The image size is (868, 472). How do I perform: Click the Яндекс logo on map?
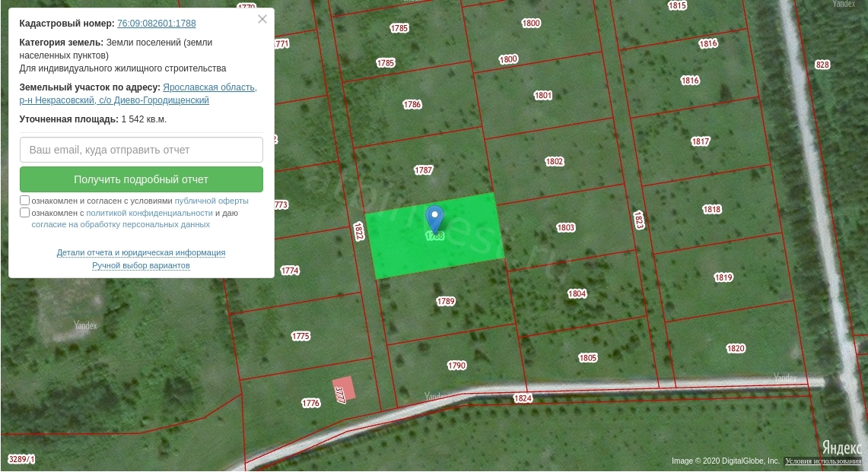[x=841, y=447]
